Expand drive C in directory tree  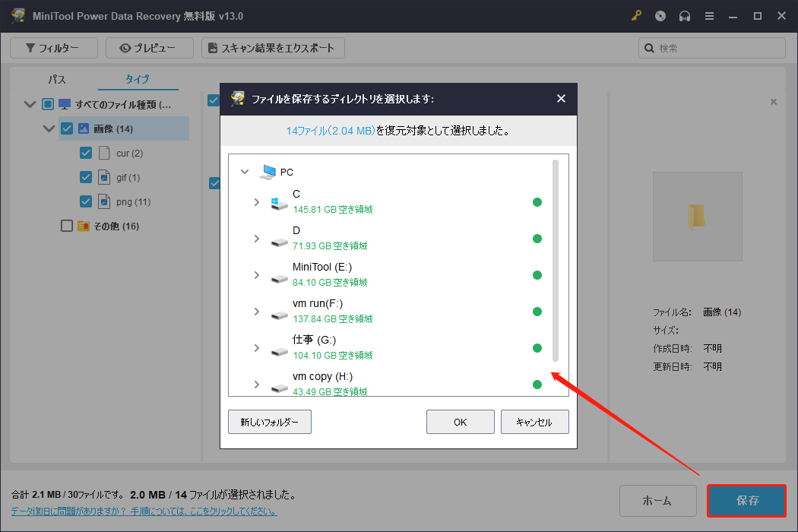click(x=257, y=202)
